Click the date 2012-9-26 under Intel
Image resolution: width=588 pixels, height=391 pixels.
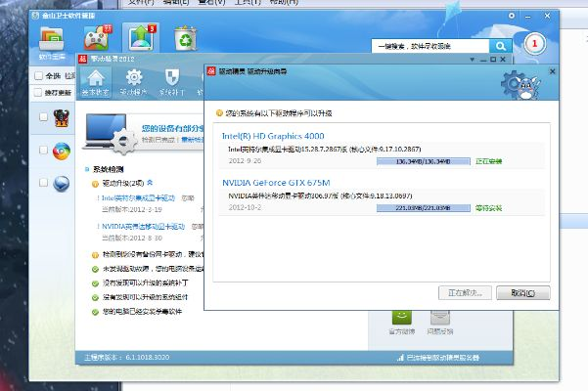[245, 160]
